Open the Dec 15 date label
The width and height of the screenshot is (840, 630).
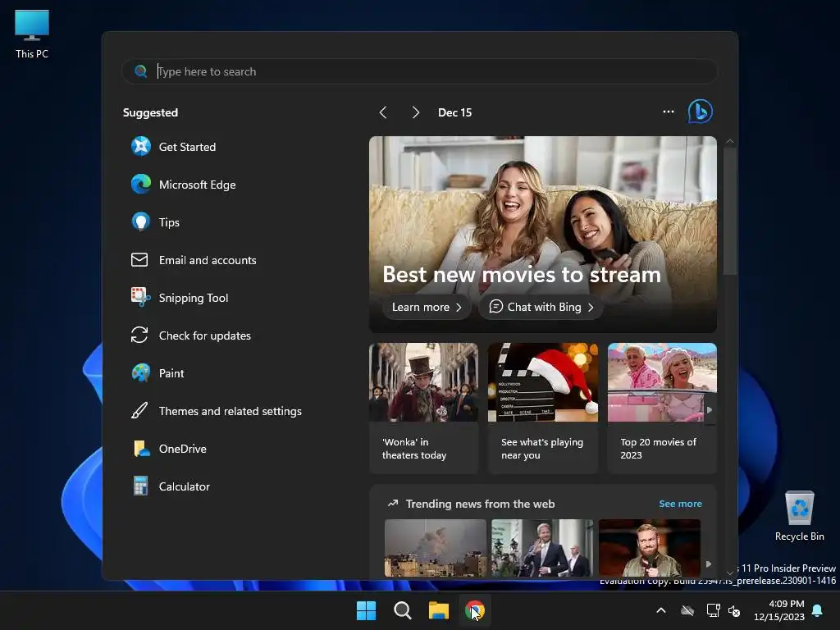coord(454,112)
